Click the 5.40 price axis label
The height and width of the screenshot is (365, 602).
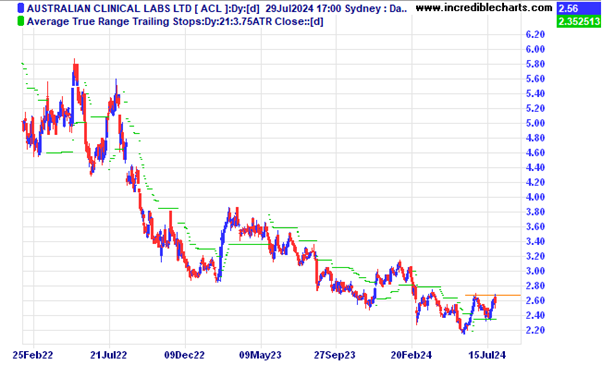click(x=535, y=94)
